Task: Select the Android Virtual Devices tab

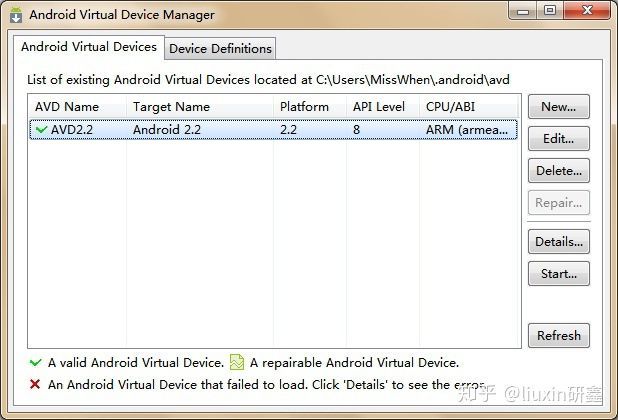Action: tap(89, 47)
